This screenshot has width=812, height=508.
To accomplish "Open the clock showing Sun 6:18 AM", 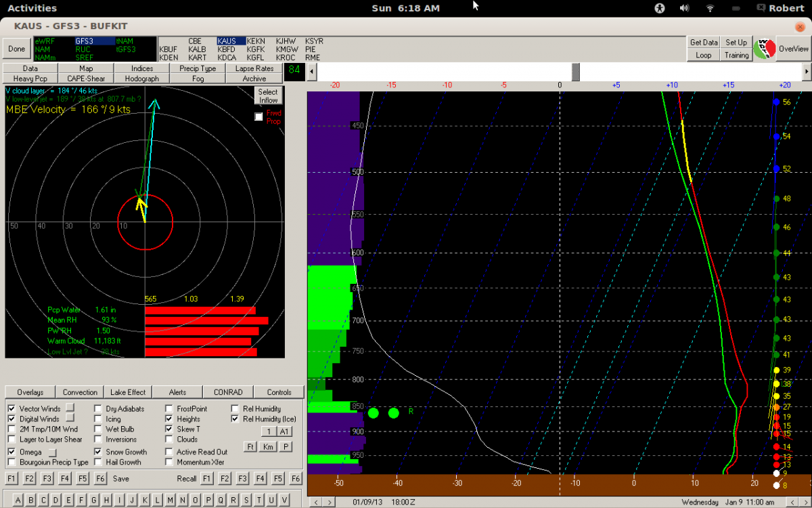I will point(406,8).
